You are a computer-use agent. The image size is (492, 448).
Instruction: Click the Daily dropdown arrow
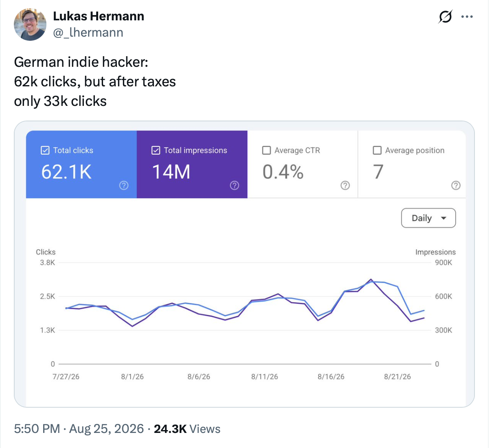(444, 218)
